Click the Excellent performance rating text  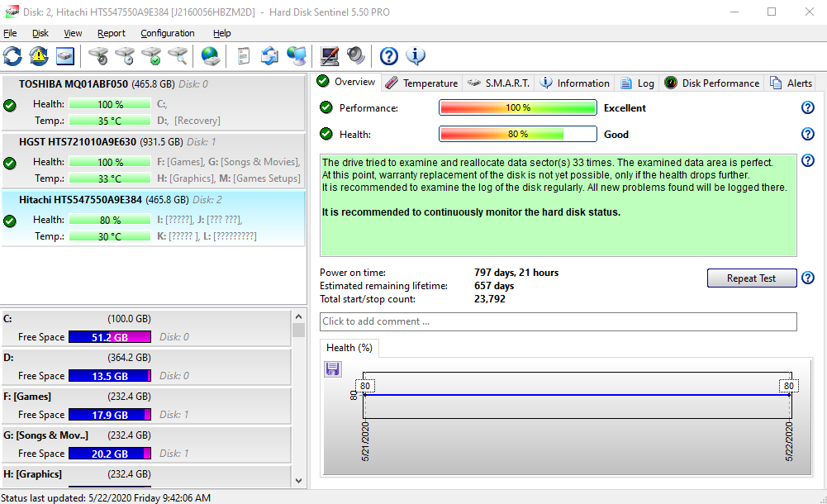(625, 108)
